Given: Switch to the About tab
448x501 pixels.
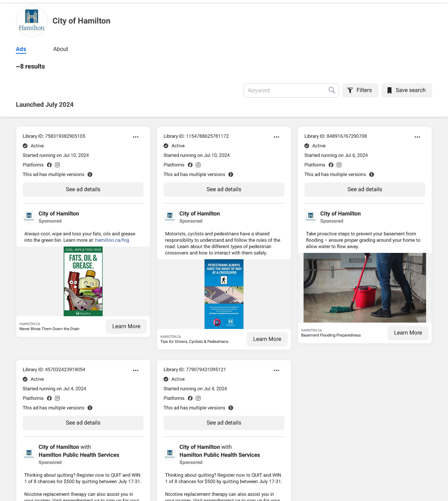Looking at the screenshot, I should point(60,49).
